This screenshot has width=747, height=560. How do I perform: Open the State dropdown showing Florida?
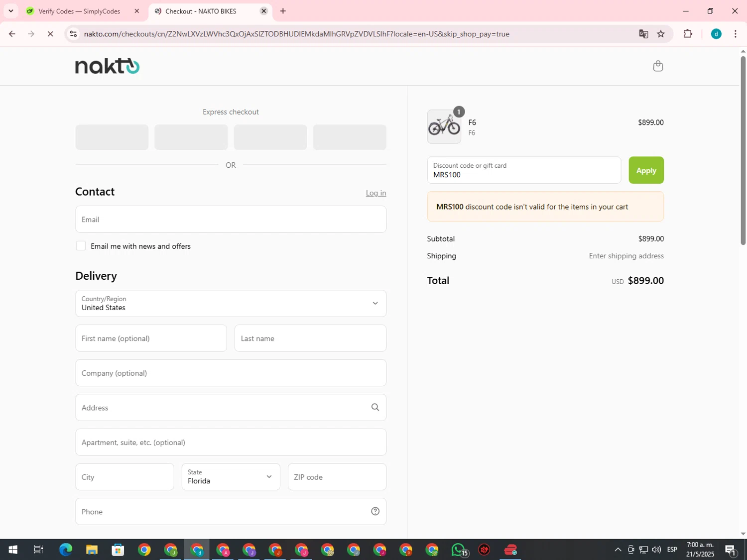coord(231,477)
